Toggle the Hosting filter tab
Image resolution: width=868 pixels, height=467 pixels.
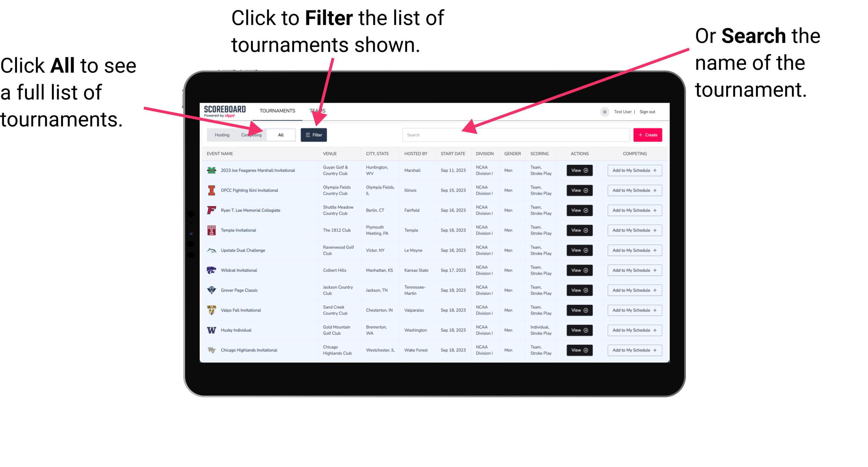click(x=221, y=134)
